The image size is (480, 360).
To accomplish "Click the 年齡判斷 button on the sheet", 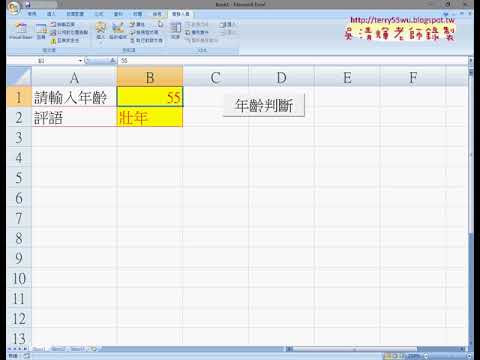I will click(x=264, y=106).
